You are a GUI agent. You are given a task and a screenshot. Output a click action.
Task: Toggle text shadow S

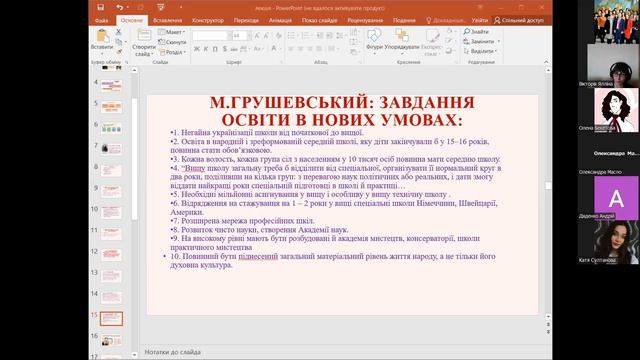pos(224,49)
